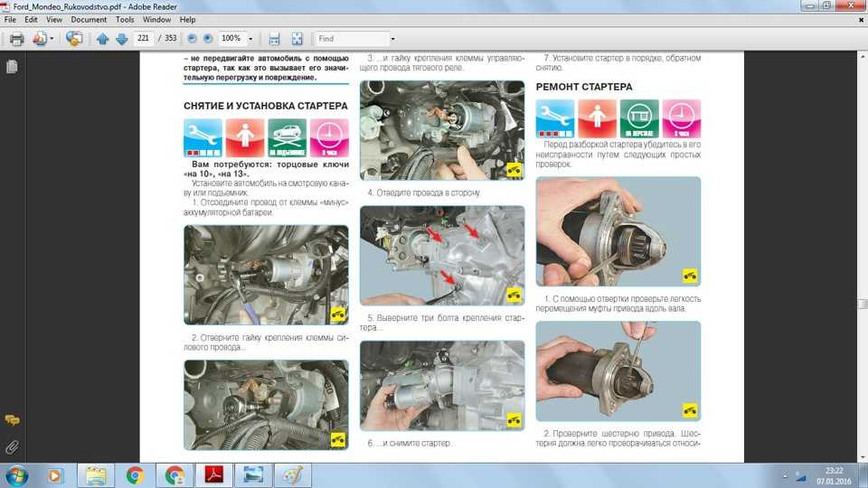Viewport: 868px width, 488px height.
Task: Click the zoom out (minus) button
Action: point(192,39)
